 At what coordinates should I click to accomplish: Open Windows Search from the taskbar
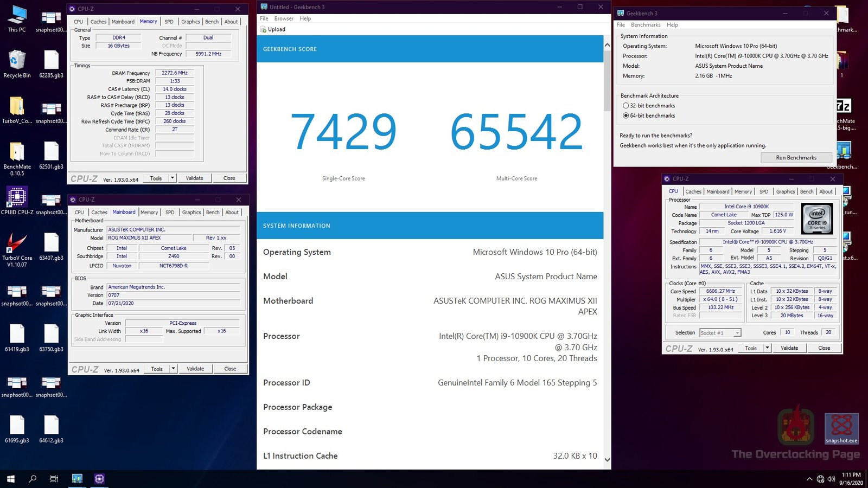[x=32, y=479]
